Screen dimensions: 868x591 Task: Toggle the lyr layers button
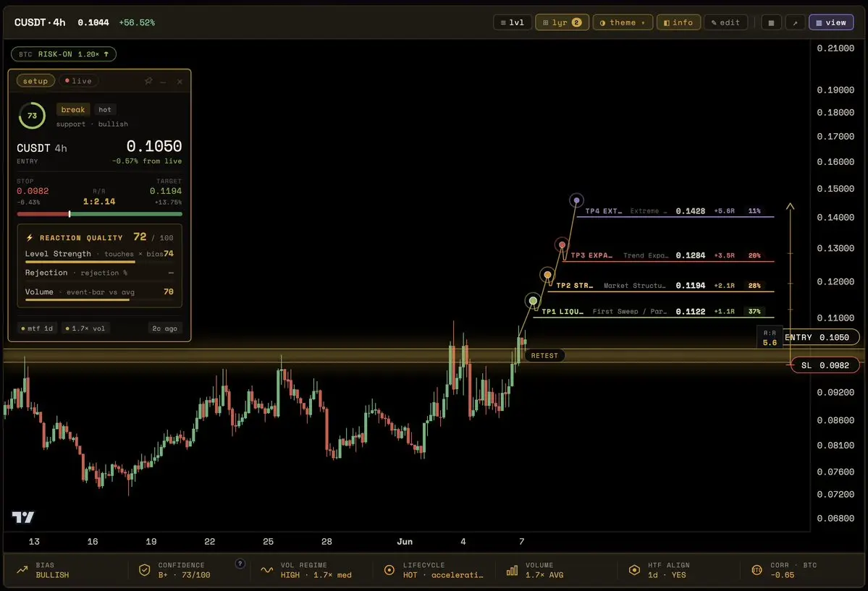[562, 22]
